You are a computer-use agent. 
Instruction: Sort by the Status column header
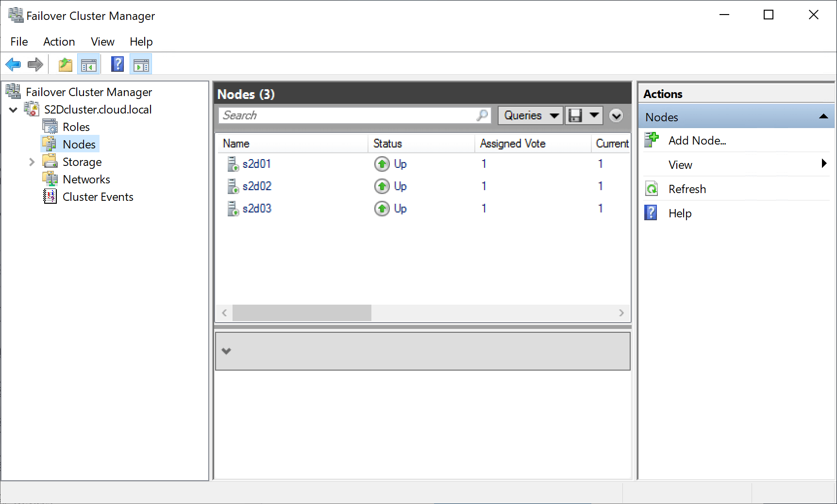click(x=421, y=144)
